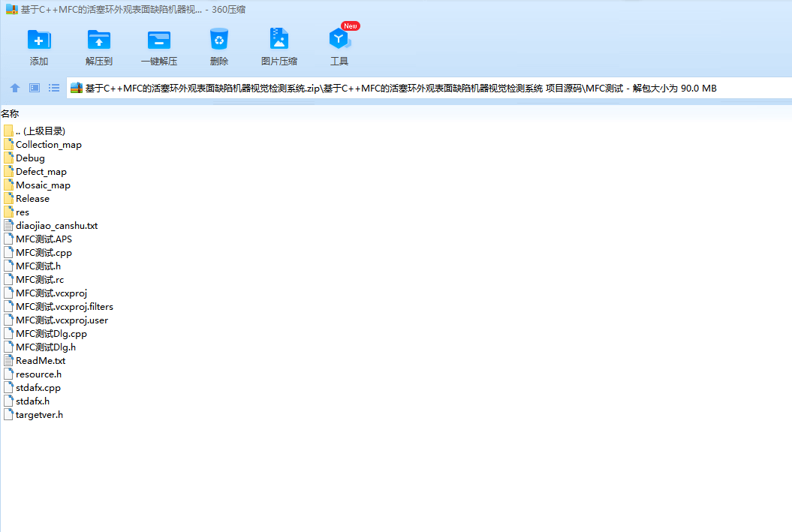This screenshot has width=792, height=532.
Task: Click the file icon beside targetver.h
Action: point(8,414)
